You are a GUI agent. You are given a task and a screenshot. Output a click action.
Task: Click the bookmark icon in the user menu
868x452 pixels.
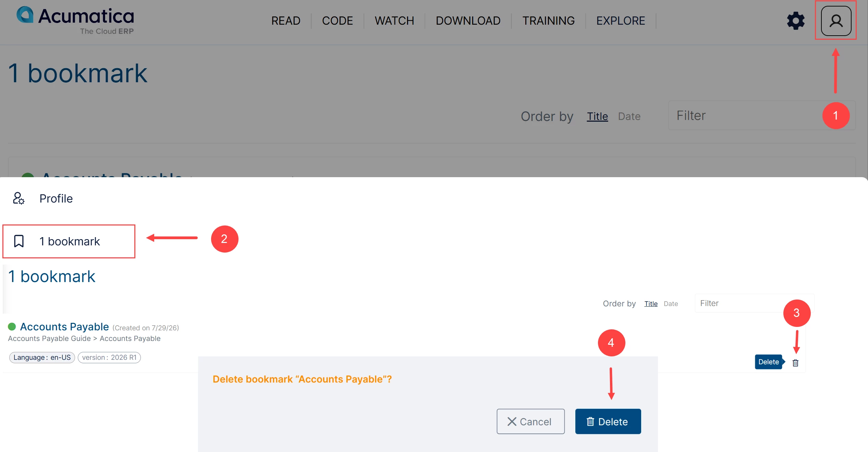pyautogui.click(x=19, y=241)
